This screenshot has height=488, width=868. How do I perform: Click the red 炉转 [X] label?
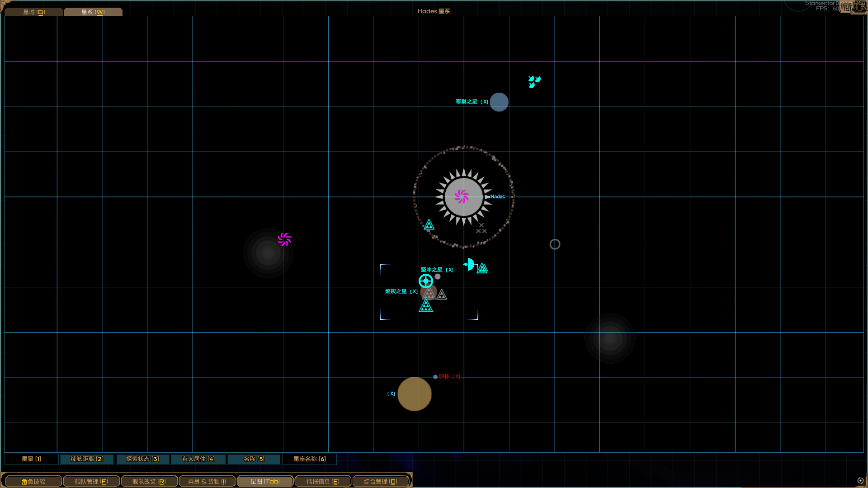click(x=449, y=376)
